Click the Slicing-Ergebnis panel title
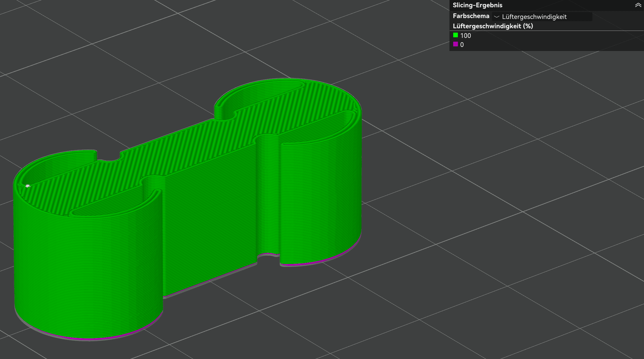The height and width of the screenshot is (359, 644). [x=477, y=5]
